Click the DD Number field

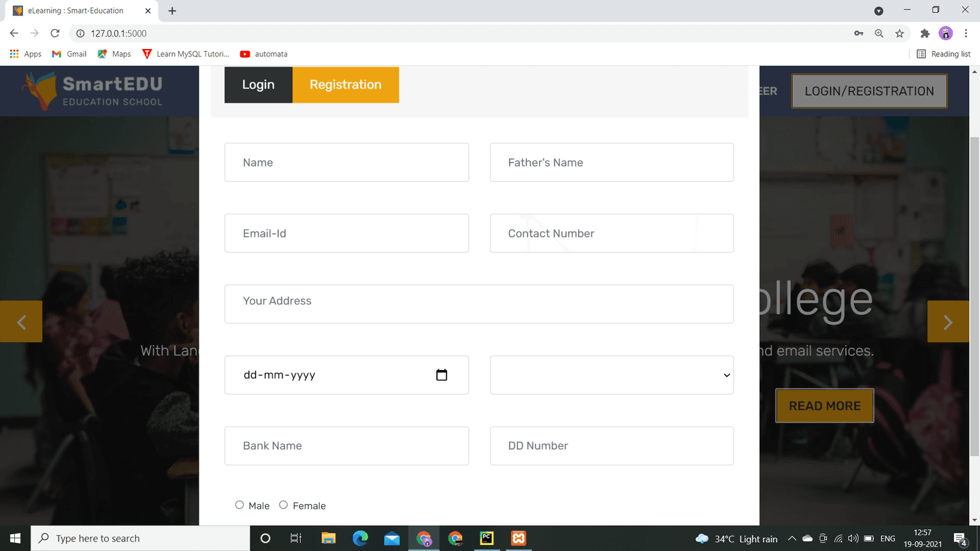pyautogui.click(x=612, y=446)
